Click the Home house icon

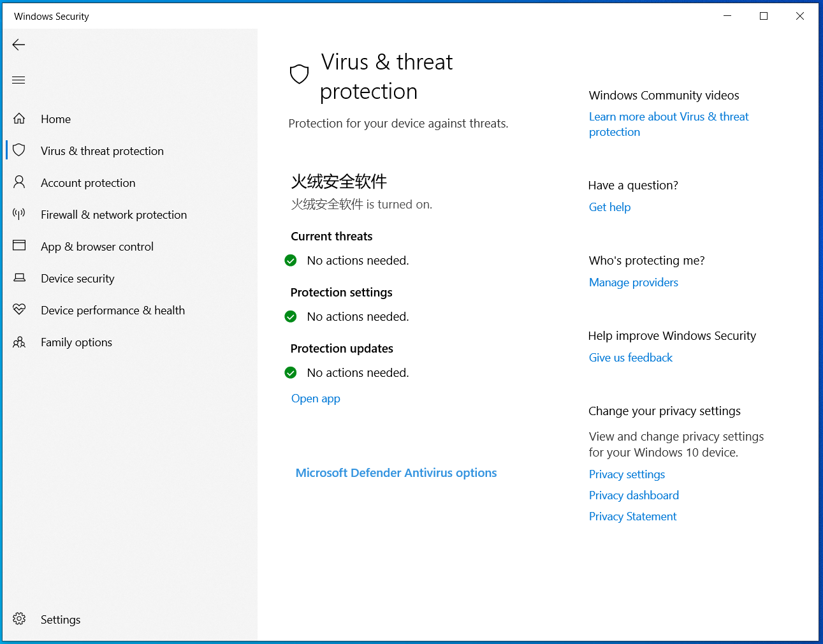pyautogui.click(x=19, y=119)
